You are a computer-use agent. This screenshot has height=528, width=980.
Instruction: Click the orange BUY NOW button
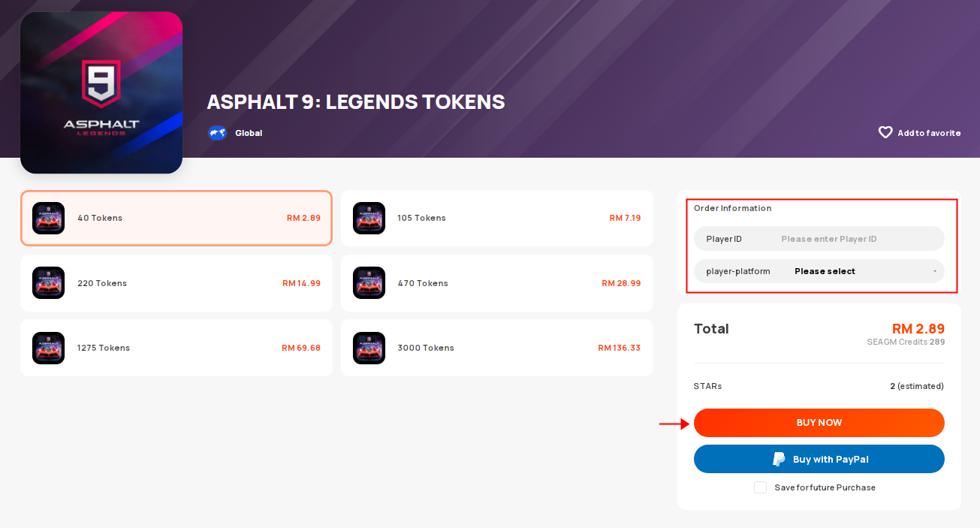[x=819, y=423]
